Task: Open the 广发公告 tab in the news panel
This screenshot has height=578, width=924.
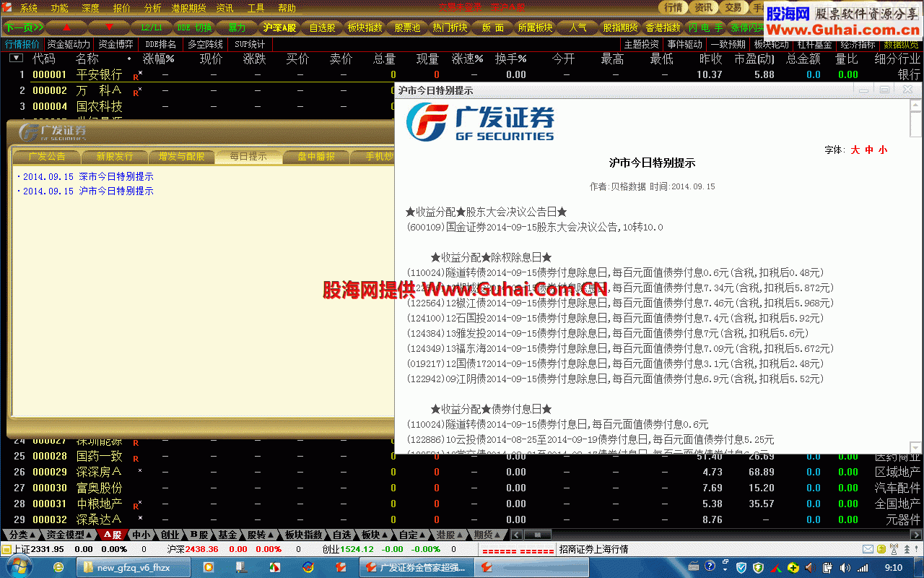Action: [47, 156]
